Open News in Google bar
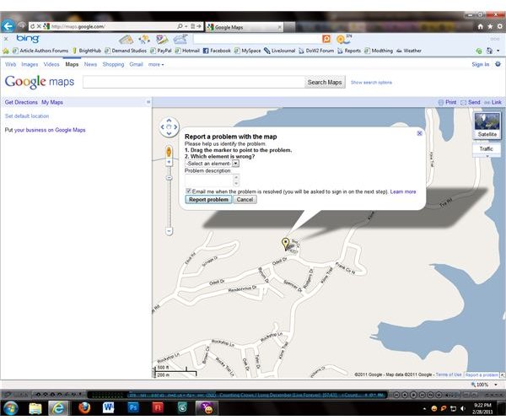The image size is (506, 420). (90, 64)
